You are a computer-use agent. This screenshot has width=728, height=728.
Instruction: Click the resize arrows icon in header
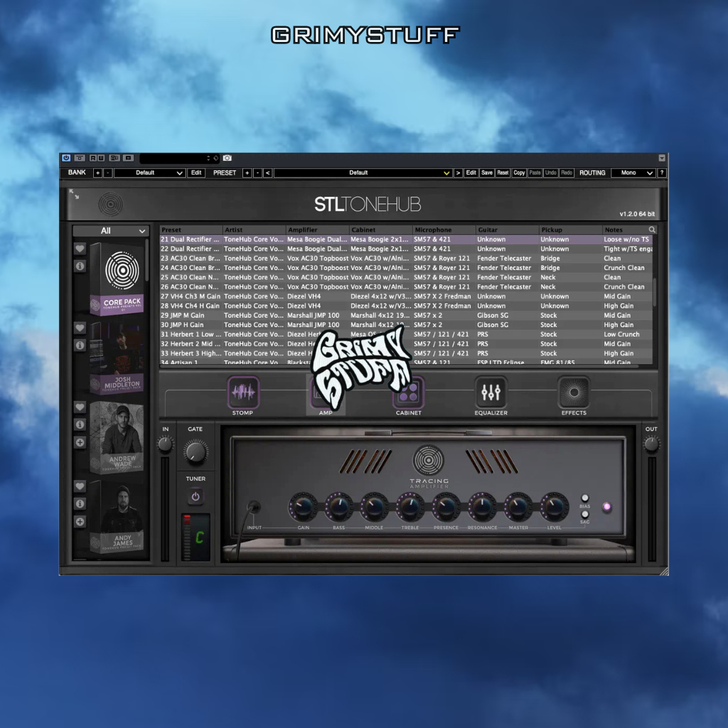(x=74, y=194)
